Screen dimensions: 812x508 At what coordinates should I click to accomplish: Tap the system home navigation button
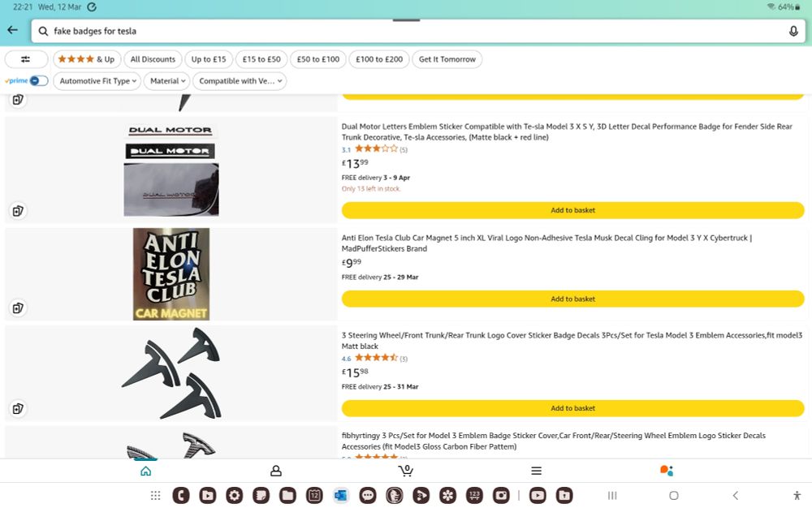point(674,496)
